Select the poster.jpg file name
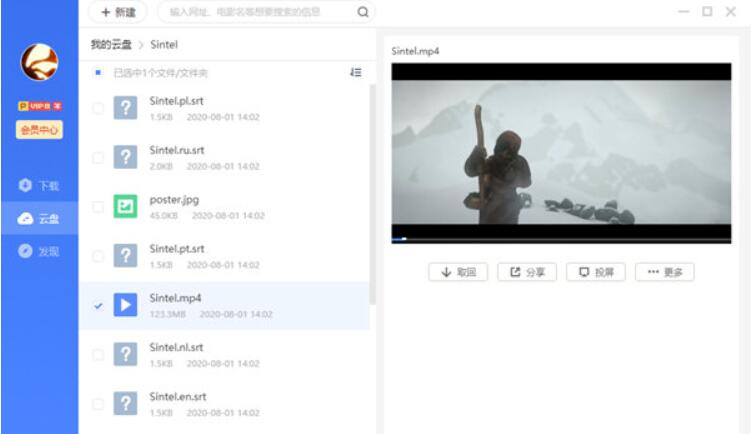752x434 pixels. pos(174,199)
